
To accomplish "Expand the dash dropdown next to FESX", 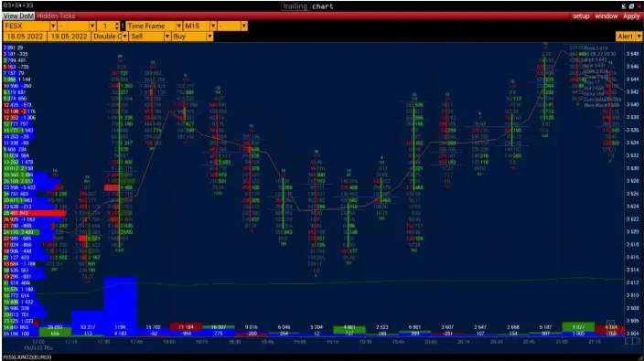I will click(x=92, y=26).
